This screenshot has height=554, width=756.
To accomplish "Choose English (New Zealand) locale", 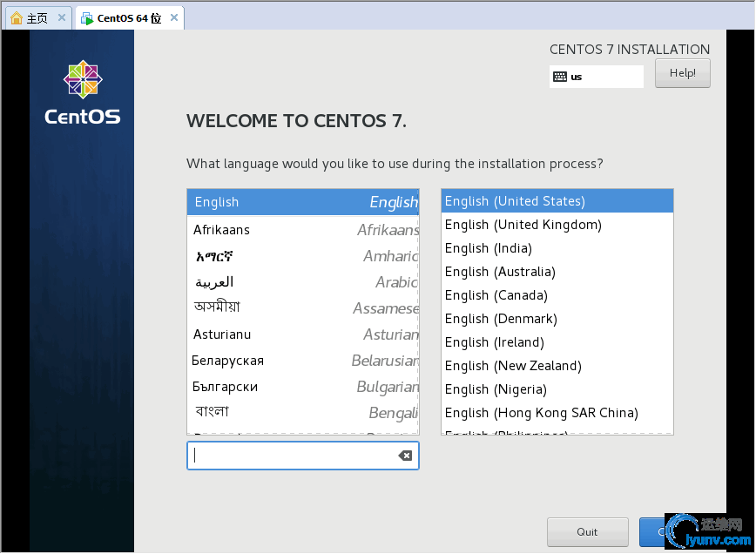I will click(x=557, y=366).
